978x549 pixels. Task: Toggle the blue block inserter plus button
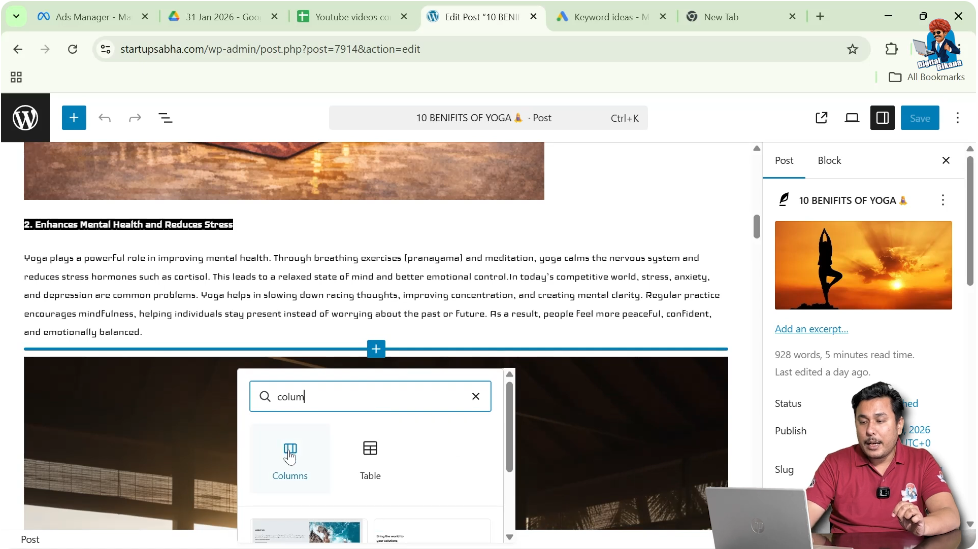[74, 118]
